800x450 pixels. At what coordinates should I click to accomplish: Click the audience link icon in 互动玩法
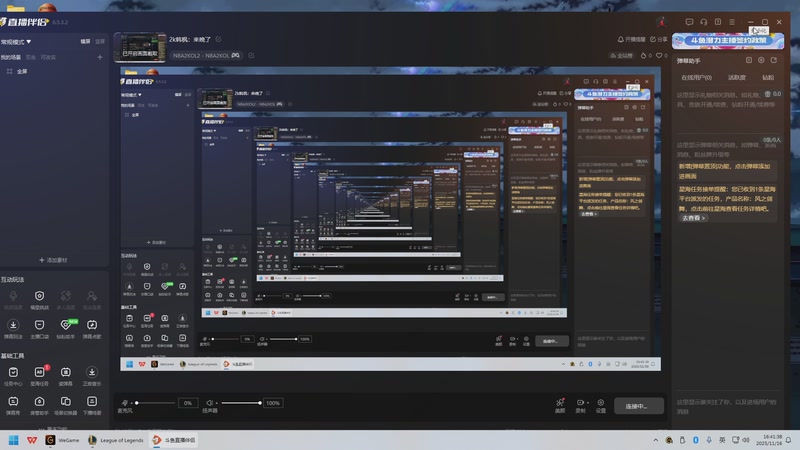92,296
